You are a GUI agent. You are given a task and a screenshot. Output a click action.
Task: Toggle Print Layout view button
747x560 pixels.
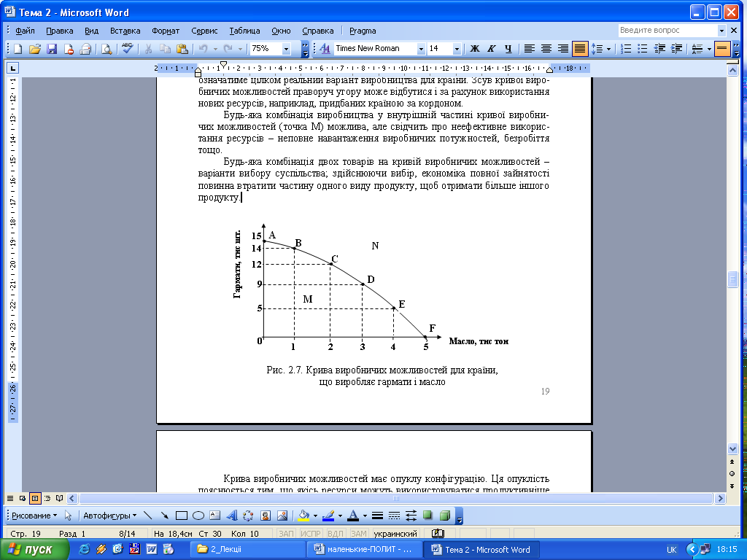point(35,498)
